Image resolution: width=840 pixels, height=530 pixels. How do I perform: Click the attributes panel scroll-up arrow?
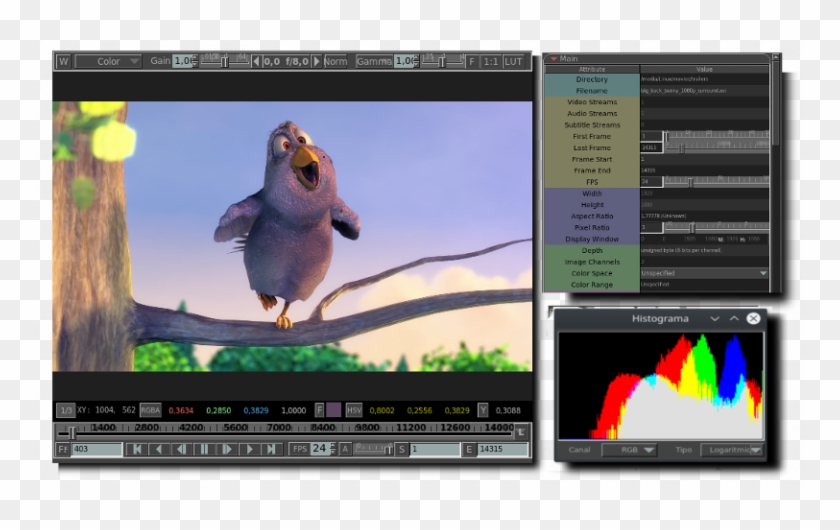coord(776,56)
